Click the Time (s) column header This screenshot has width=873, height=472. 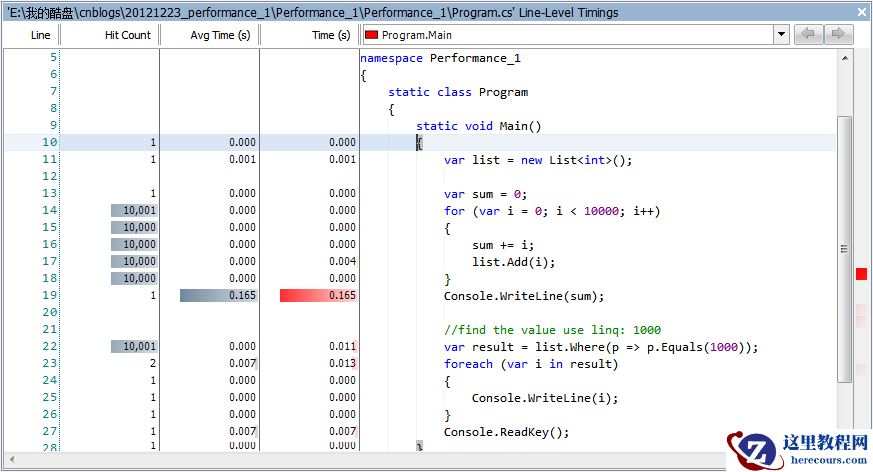point(310,35)
